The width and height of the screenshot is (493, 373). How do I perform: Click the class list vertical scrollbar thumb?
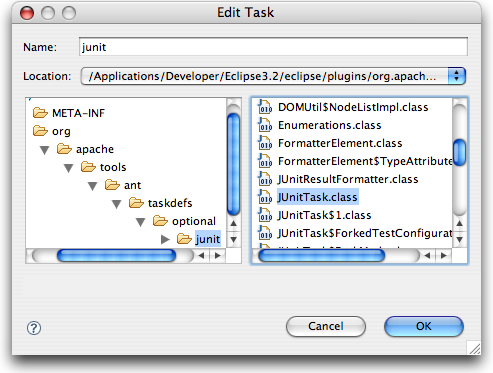click(460, 152)
